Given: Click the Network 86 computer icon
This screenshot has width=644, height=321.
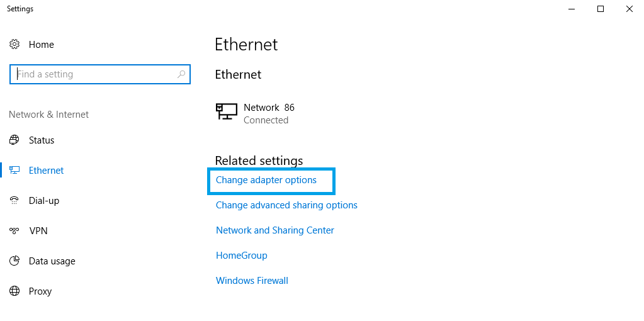Looking at the screenshot, I should [x=227, y=112].
